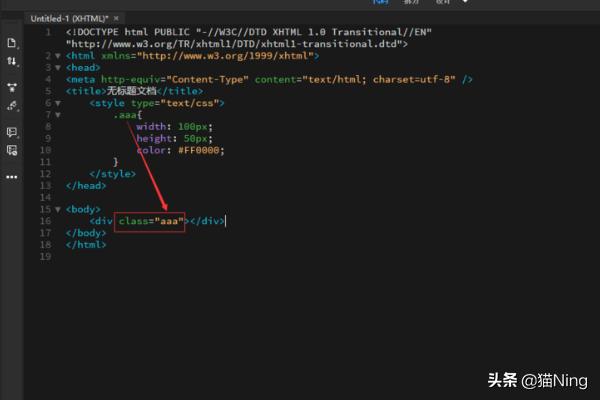Viewport: 600px width, 400px height.
Task: Collapse the style block on line 6
Action: tap(58, 103)
